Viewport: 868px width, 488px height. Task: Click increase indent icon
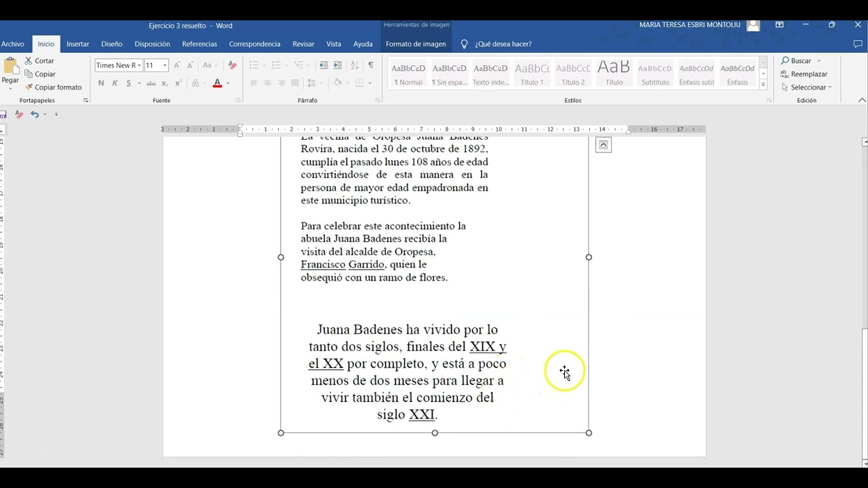tap(337, 66)
